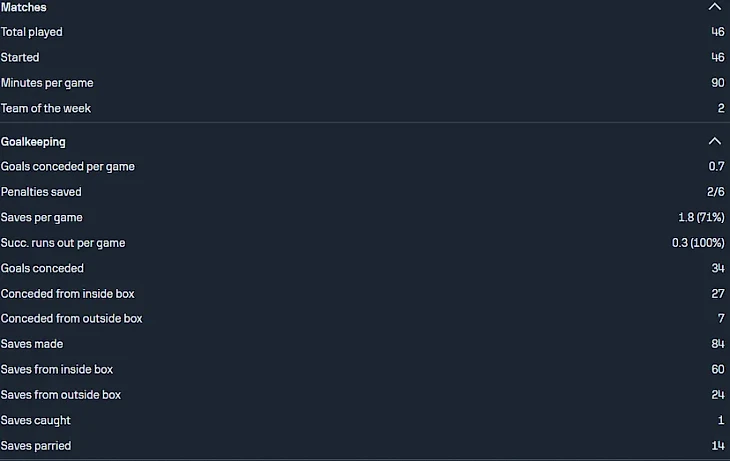Click the Minutes per game label
The width and height of the screenshot is (730, 461).
(x=47, y=83)
